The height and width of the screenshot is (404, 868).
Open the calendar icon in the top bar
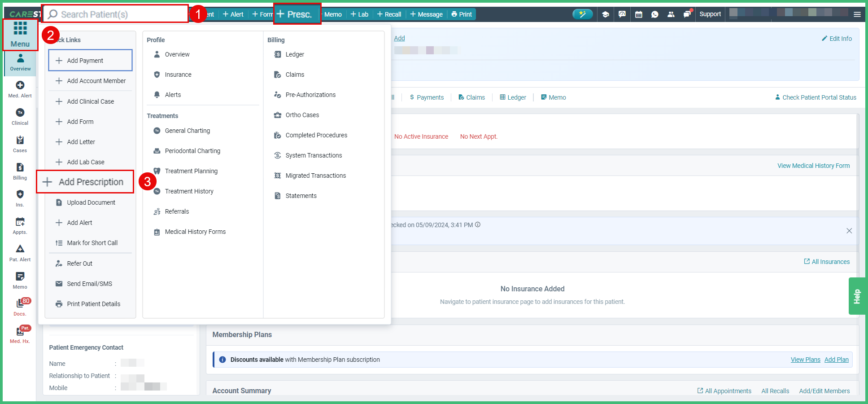pyautogui.click(x=638, y=14)
